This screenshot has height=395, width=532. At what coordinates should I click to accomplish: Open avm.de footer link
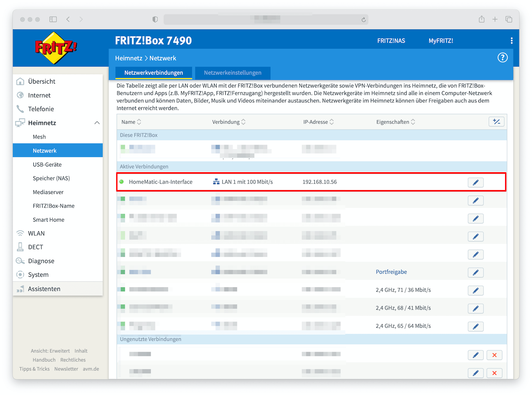point(91,369)
